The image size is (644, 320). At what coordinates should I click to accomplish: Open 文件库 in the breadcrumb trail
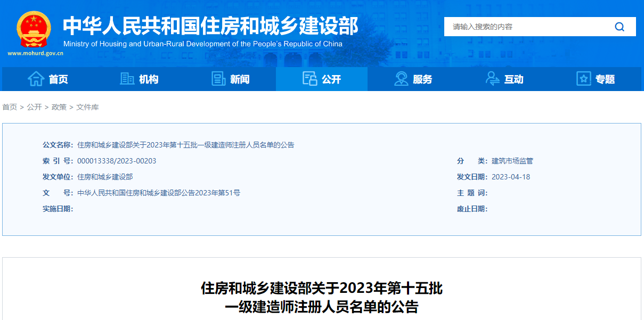(x=87, y=107)
